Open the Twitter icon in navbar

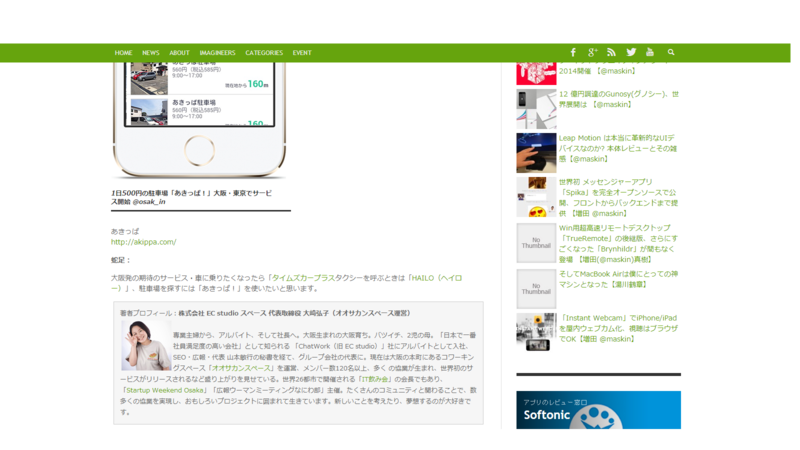tap(631, 53)
